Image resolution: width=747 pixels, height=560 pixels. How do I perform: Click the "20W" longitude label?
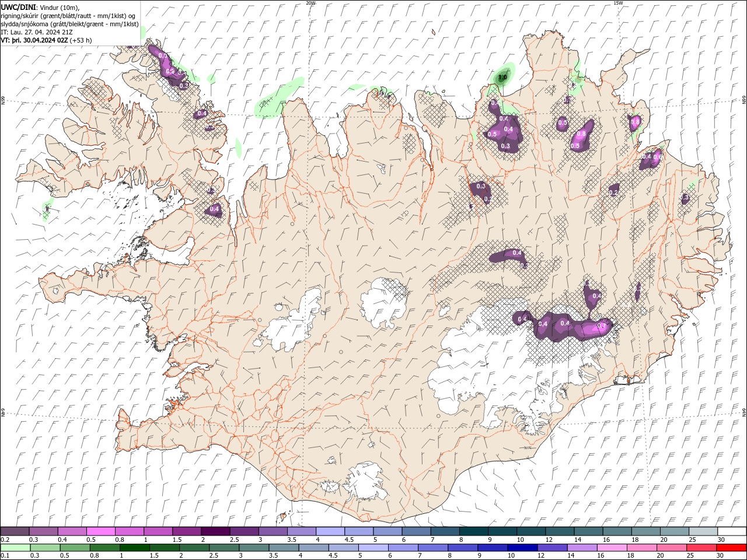[x=310, y=3]
